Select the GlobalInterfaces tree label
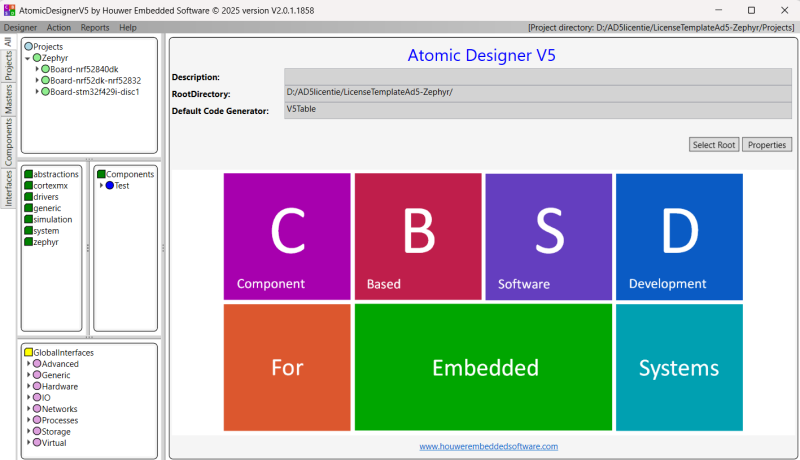 click(x=64, y=352)
